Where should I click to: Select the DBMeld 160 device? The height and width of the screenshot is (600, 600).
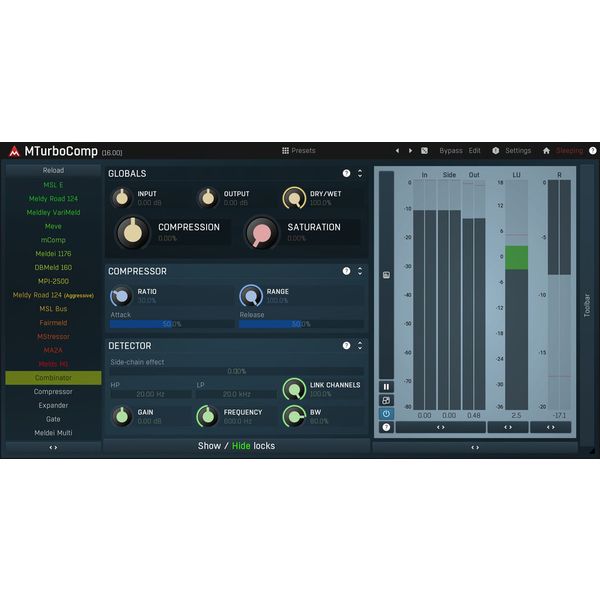(x=53, y=267)
